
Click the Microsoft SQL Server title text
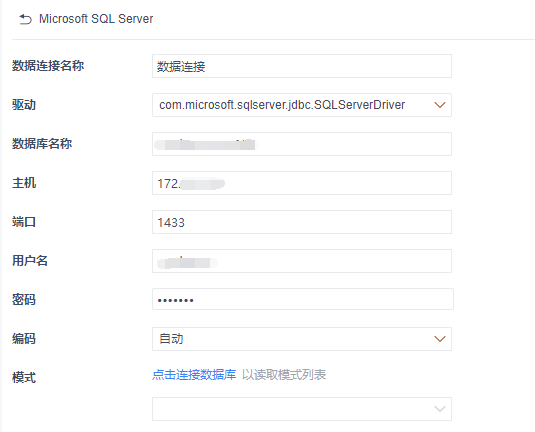click(x=96, y=19)
